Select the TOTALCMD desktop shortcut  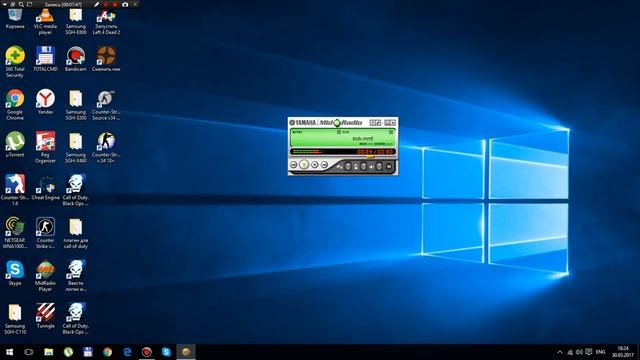click(45, 59)
